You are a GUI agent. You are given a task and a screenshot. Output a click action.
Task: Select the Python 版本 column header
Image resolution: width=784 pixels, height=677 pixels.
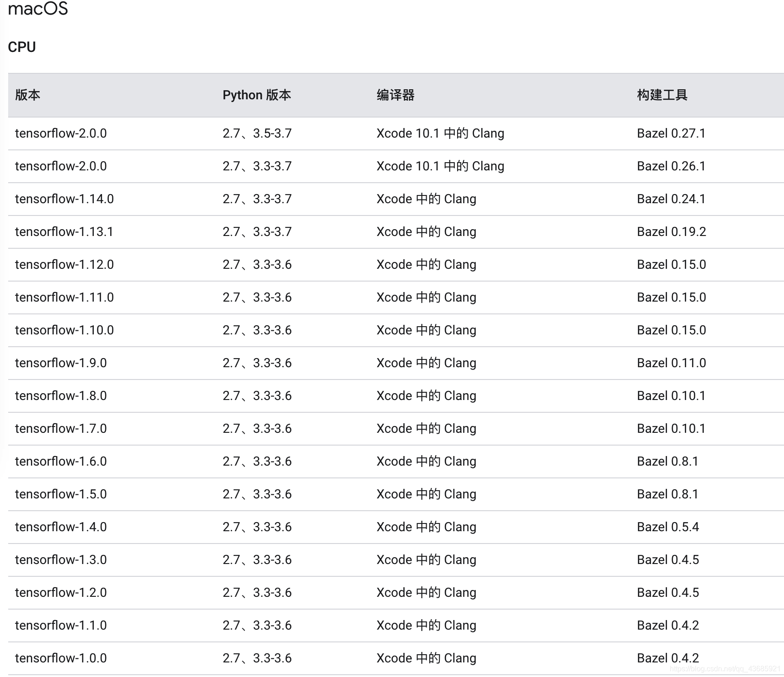pos(257,95)
